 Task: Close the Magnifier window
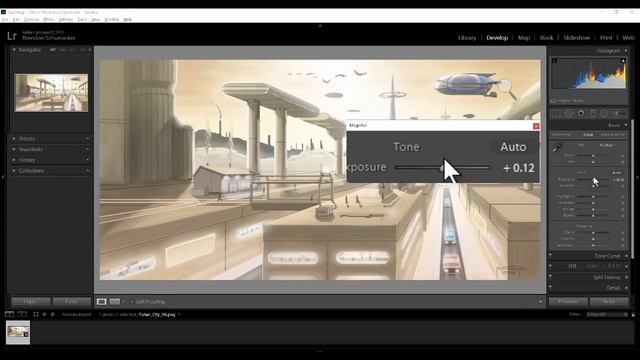coord(536,126)
